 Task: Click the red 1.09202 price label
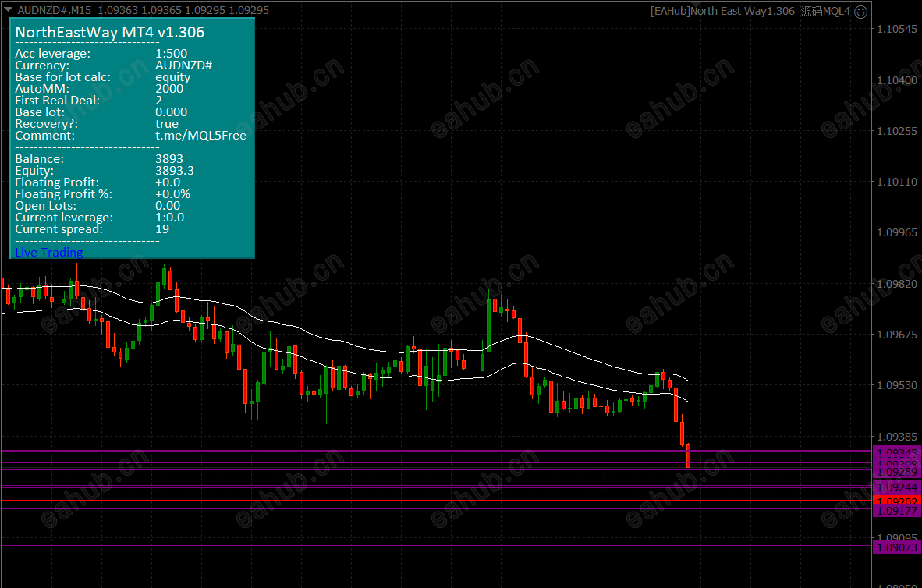pyautogui.click(x=897, y=501)
